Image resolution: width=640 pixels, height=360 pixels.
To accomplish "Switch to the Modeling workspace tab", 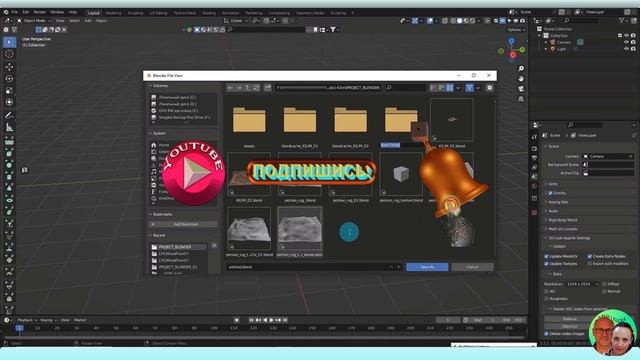I will coord(113,13).
